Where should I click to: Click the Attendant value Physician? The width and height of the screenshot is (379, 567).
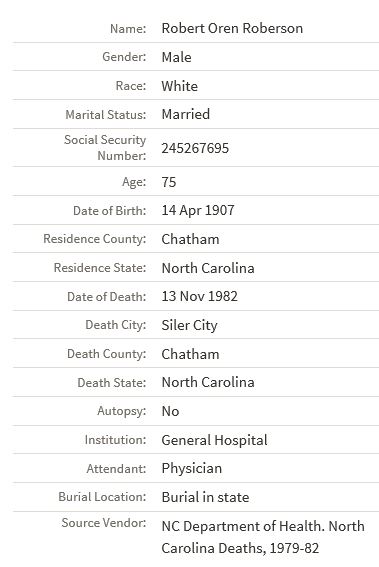pos(192,469)
